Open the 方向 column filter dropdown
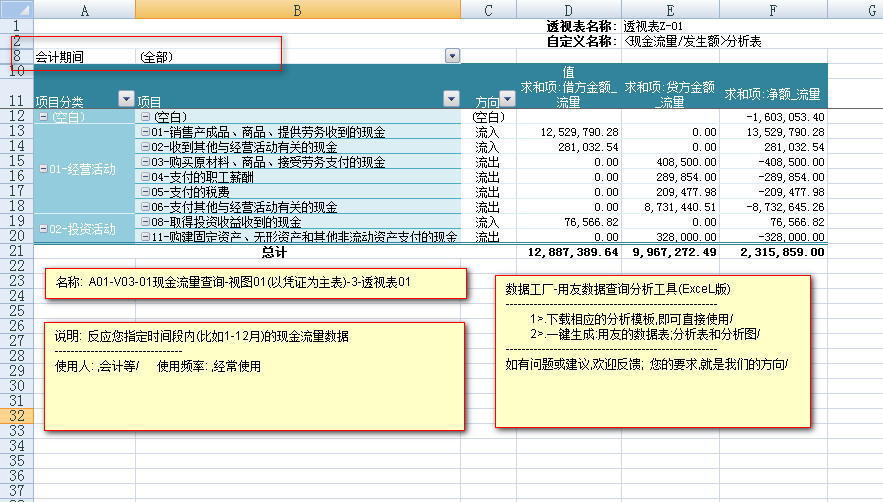Image resolution: width=883 pixels, height=502 pixels. coord(506,99)
